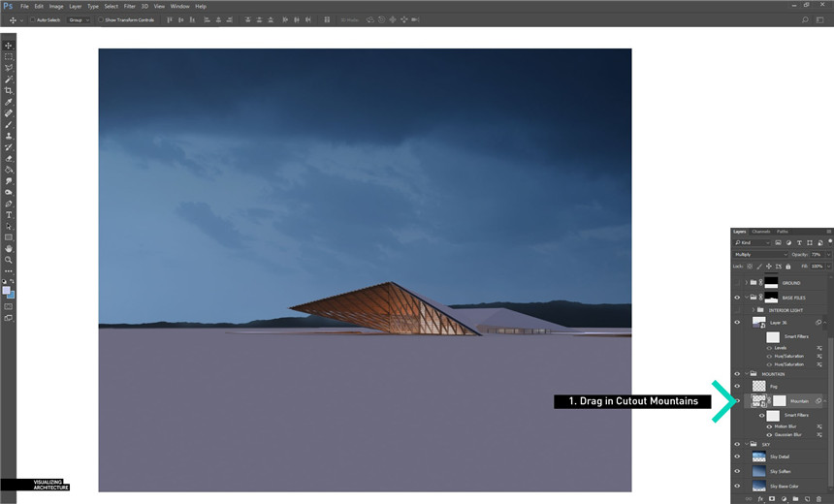This screenshot has width=834, height=504.
Task: Select the Eyedropper tool
Action: [x=9, y=102]
